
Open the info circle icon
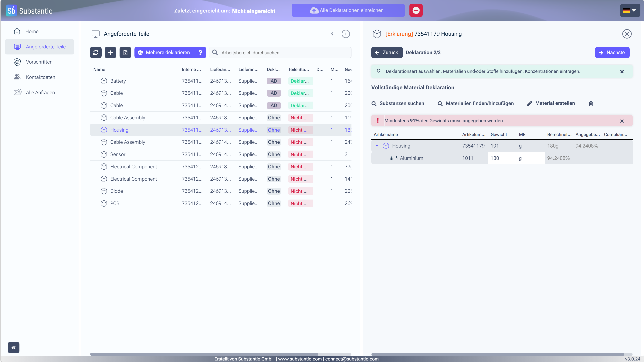point(345,34)
